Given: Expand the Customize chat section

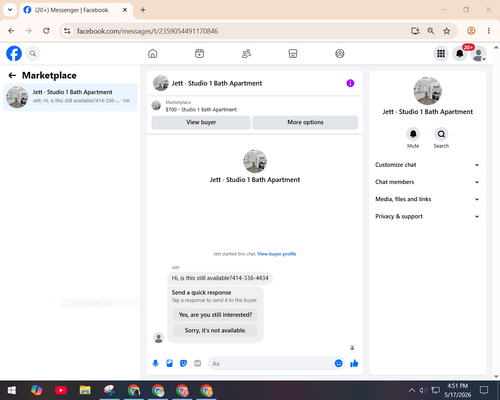Looking at the screenshot, I should click(x=427, y=165).
